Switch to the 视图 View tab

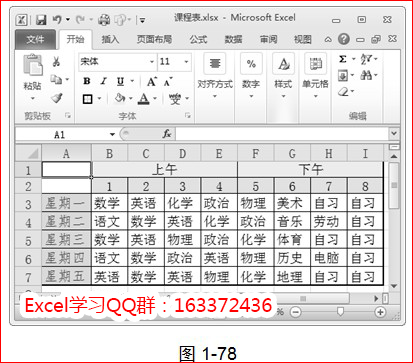[303, 40]
